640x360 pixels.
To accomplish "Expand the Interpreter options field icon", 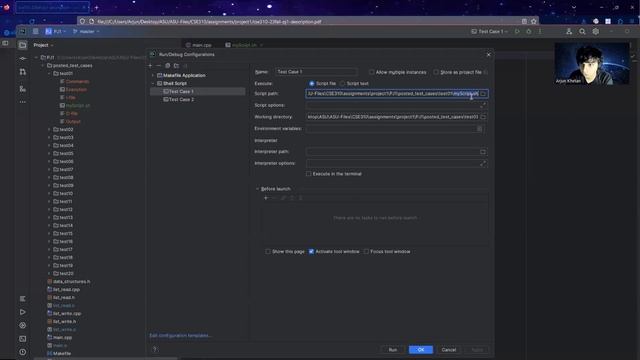I will (483, 164).
